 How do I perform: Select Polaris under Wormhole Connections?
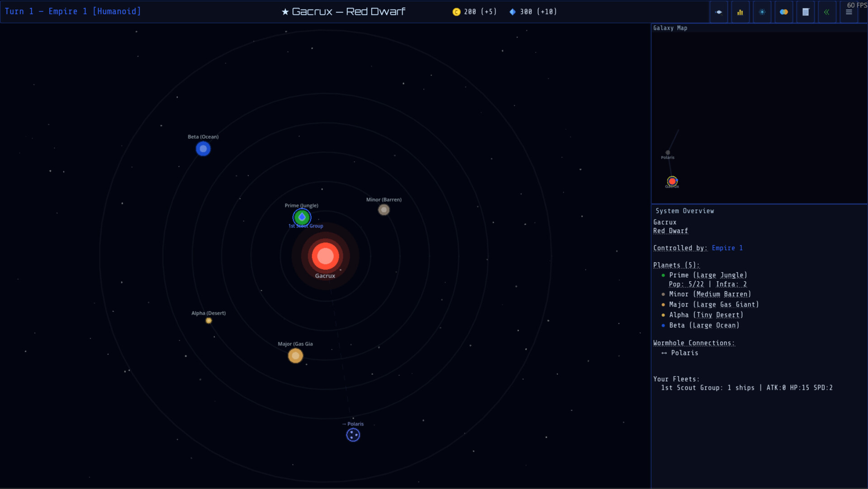pos(684,353)
